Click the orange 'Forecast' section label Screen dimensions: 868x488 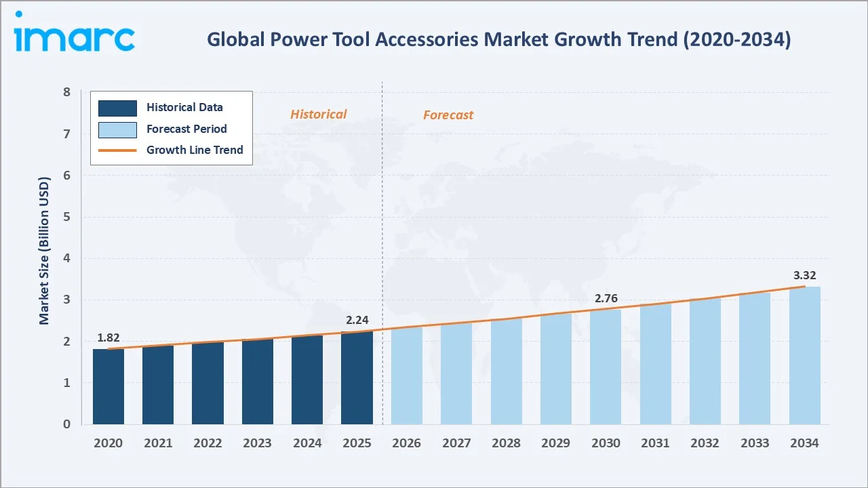pyautogui.click(x=448, y=115)
